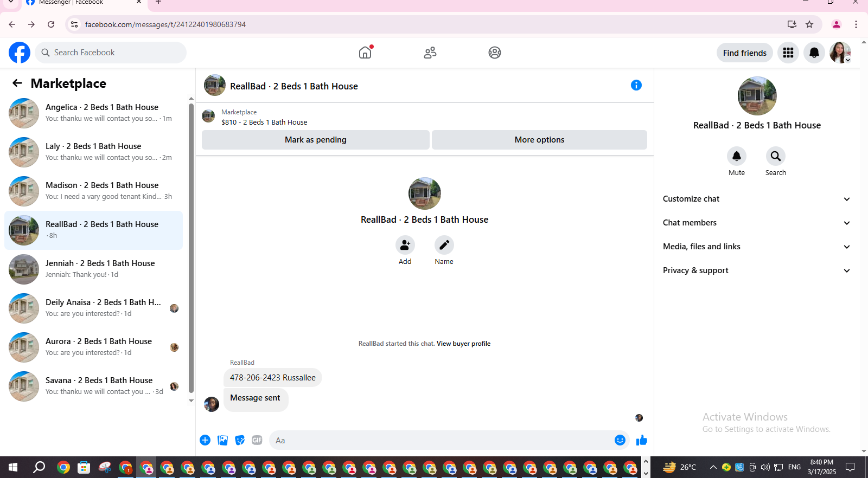Open the Windows Start menu
The image size is (868, 478).
point(13,467)
